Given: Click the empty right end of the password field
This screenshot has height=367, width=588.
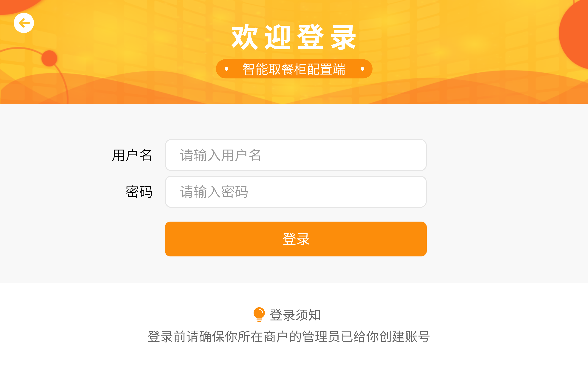Looking at the screenshot, I should [x=389, y=192].
